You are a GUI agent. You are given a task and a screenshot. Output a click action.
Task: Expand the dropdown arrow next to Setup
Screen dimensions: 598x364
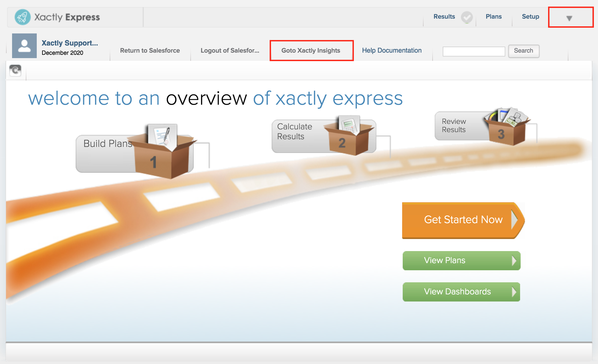click(569, 18)
